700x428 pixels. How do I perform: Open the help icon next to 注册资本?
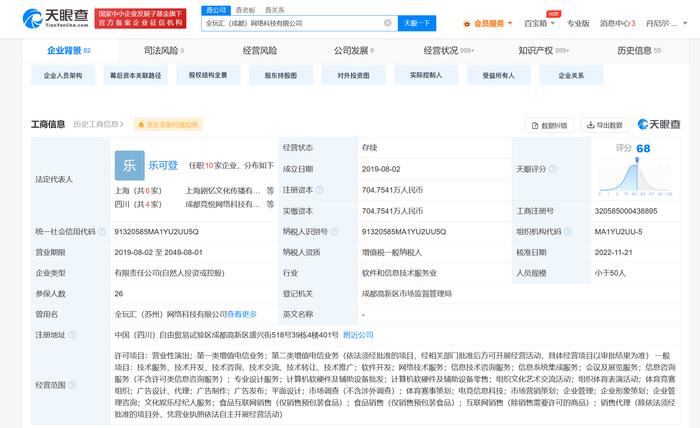319,190
